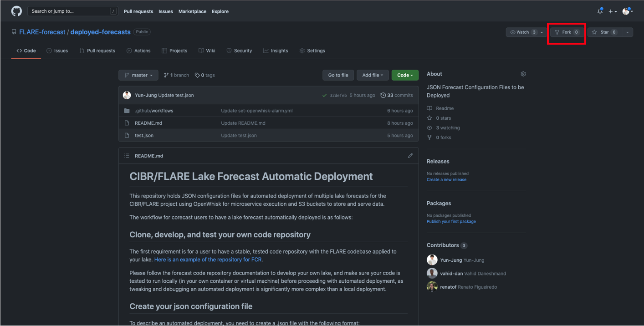View the 0 tags link
Image resolution: width=644 pixels, height=326 pixels.
(x=204, y=75)
